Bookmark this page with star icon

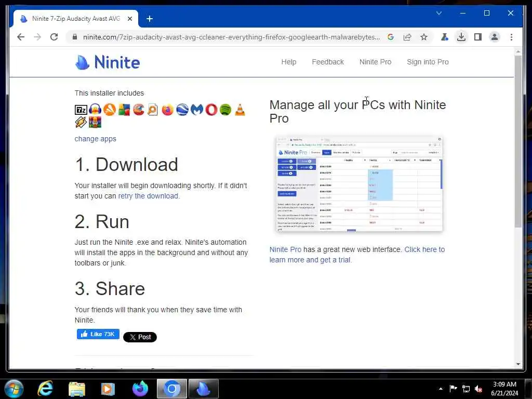(x=424, y=37)
